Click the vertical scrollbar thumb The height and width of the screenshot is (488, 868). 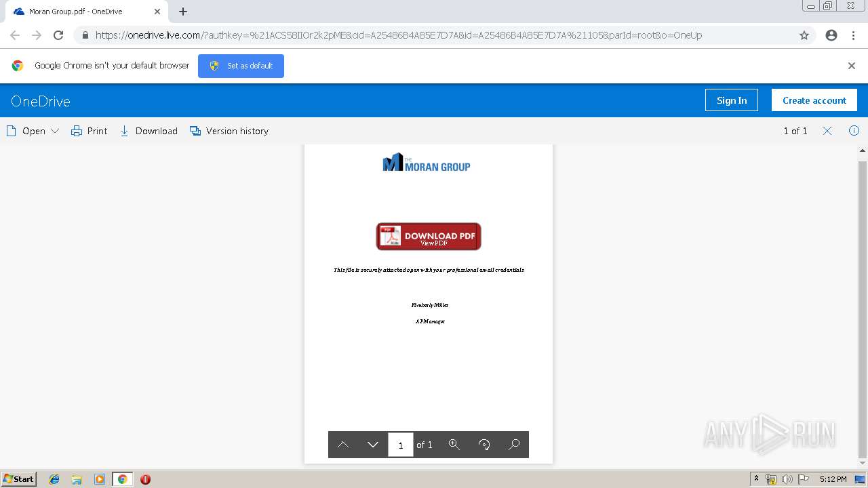point(863,309)
